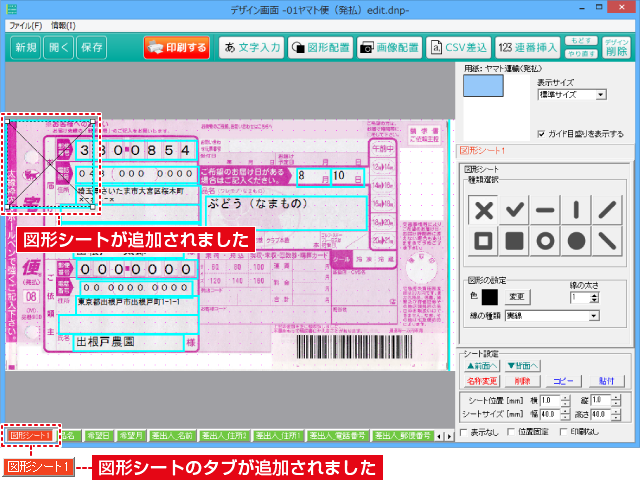
Task: Switch to the 希望日 tab
Action: 98,436
